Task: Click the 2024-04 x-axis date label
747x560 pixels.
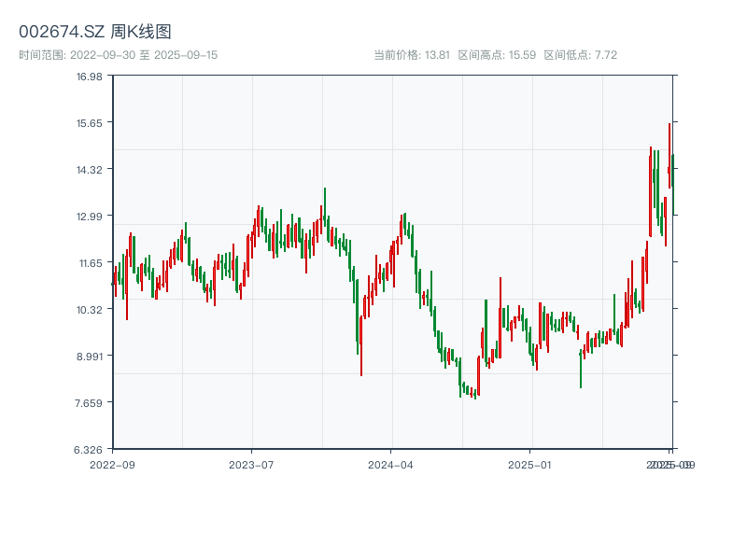Action: (391, 464)
